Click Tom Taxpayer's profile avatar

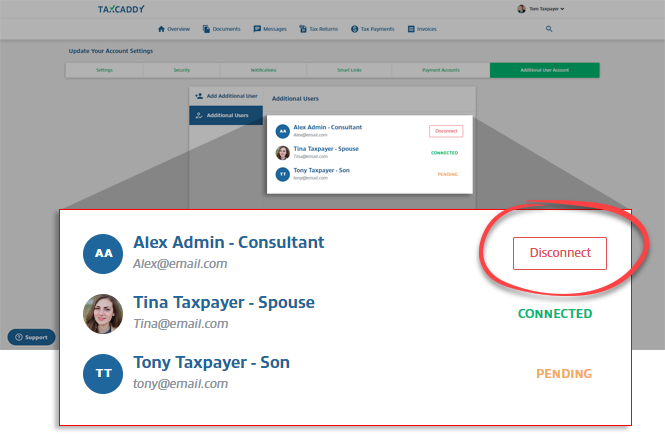pos(521,8)
